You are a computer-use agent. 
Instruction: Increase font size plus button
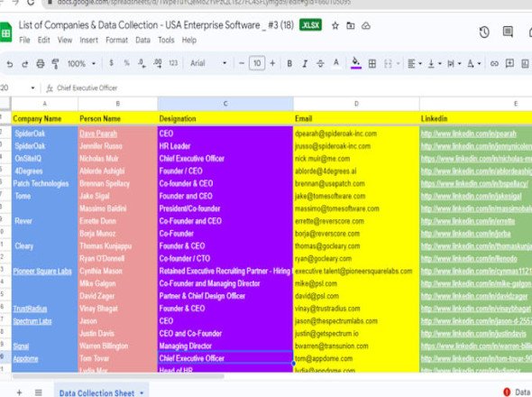point(272,63)
